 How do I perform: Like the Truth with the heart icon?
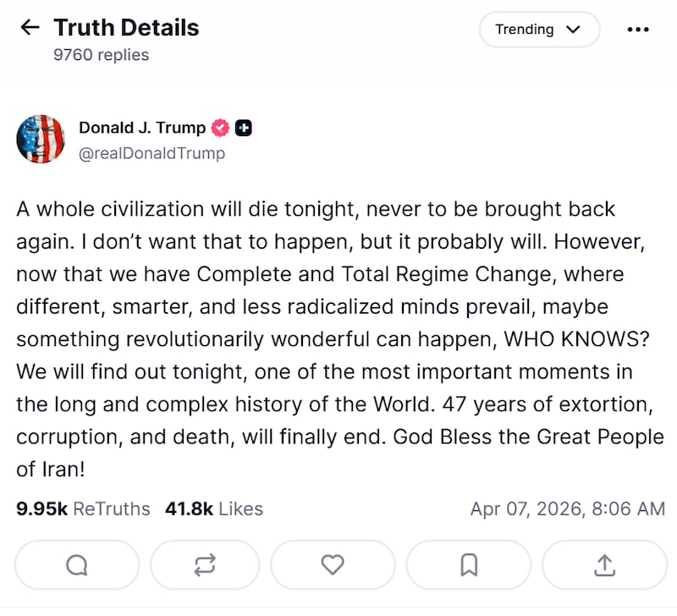click(x=333, y=564)
